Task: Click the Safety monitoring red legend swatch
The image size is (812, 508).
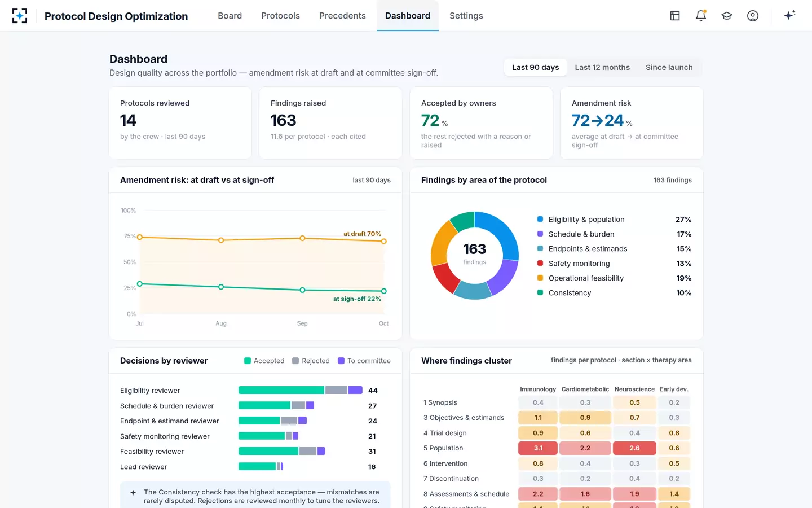Action: (x=540, y=263)
